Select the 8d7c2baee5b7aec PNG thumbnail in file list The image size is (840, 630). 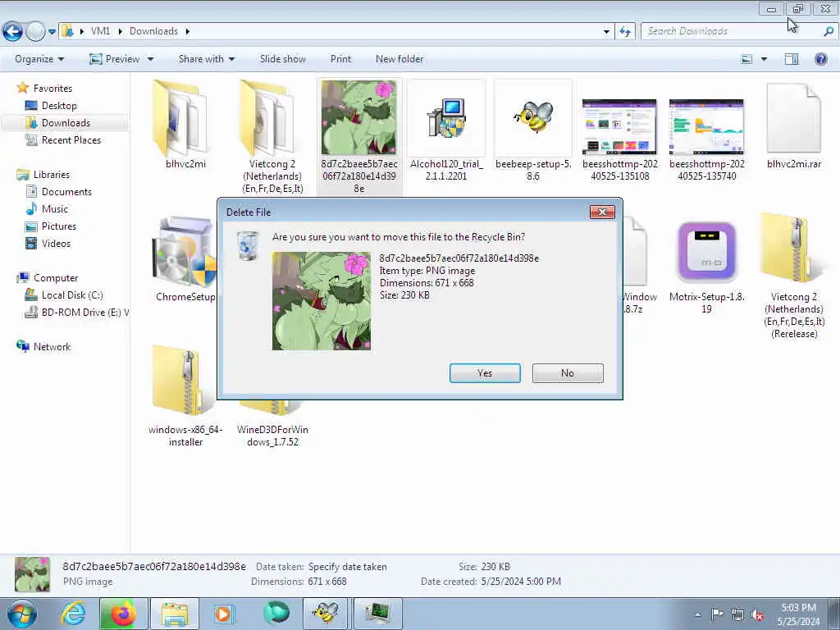click(x=359, y=117)
